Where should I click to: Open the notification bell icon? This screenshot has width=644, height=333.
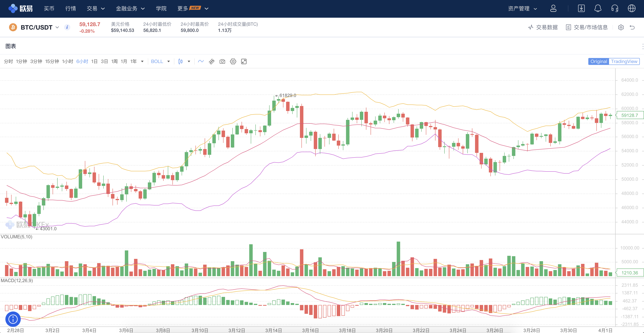(598, 8)
